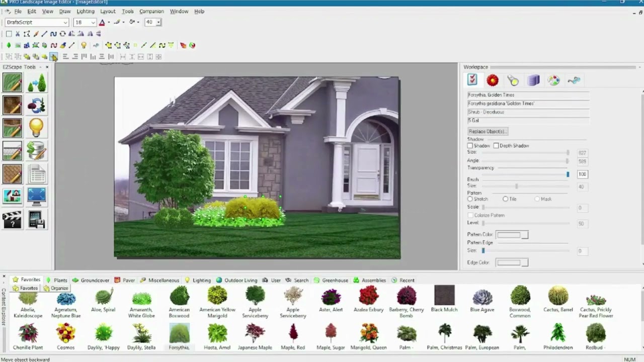Click the fit-to-screen monitor icon
The height and width of the screenshot is (362, 644).
pyautogui.click(x=36, y=196)
